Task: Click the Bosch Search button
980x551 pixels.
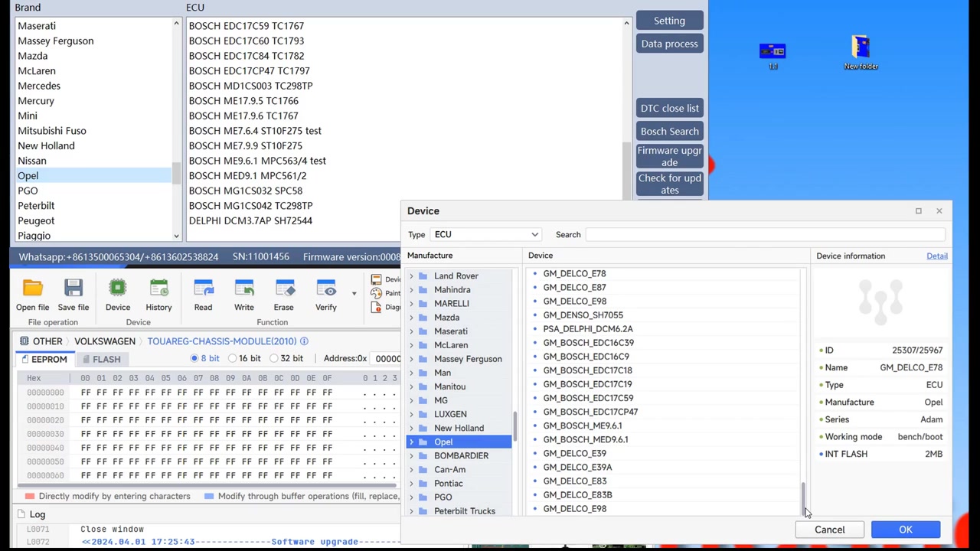Action: coord(669,131)
